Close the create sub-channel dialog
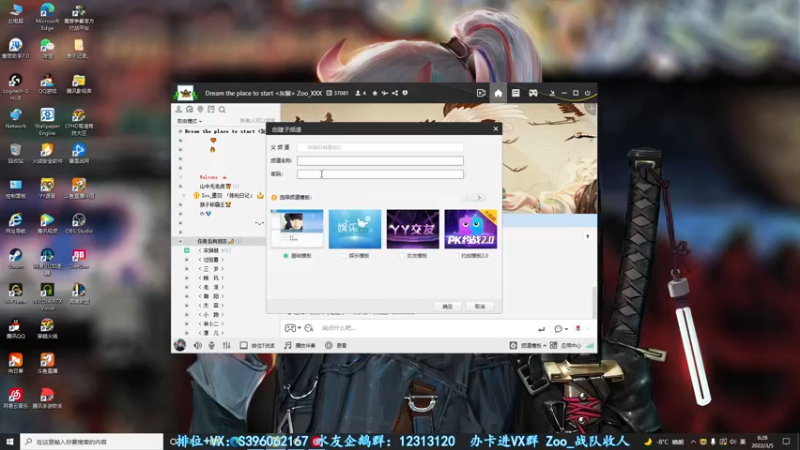The image size is (800, 450). [495, 129]
